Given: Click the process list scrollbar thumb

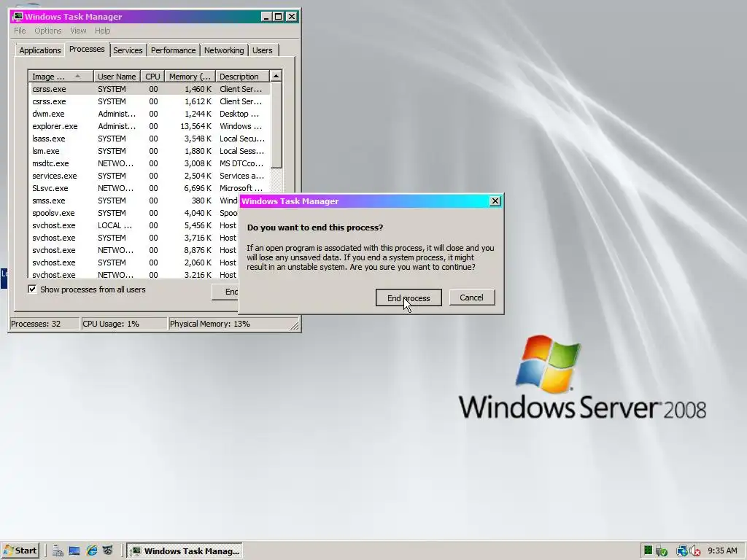Looking at the screenshot, I should (x=276, y=125).
